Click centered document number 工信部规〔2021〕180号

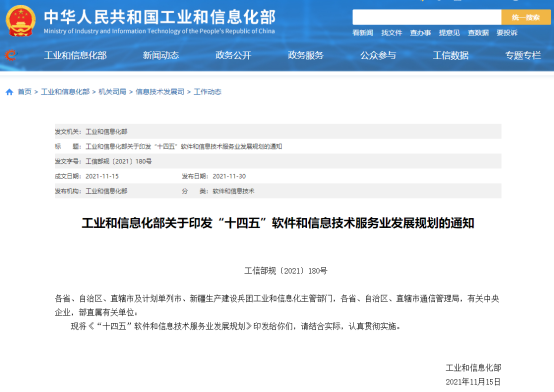[285, 271]
